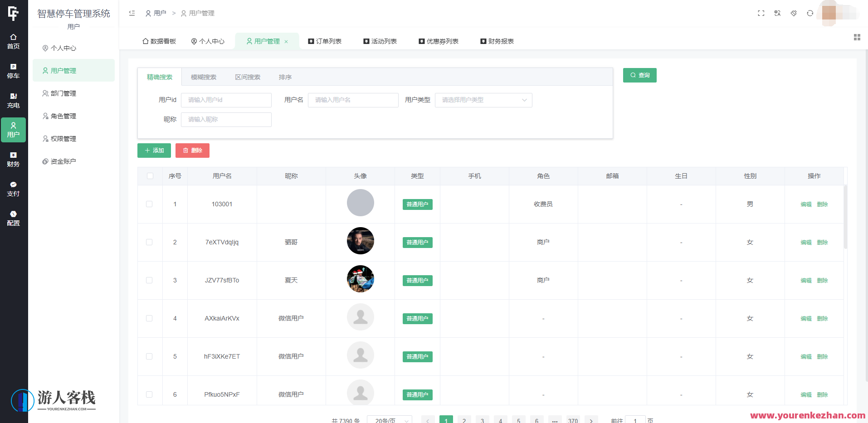
Task: Refresh the page with the reload icon
Action: point(809,13)
